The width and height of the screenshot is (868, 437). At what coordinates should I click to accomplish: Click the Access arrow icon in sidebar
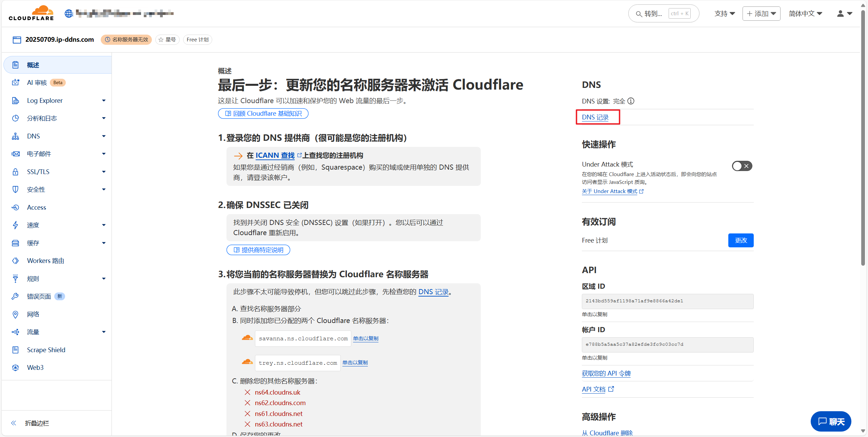coord(16,207)
